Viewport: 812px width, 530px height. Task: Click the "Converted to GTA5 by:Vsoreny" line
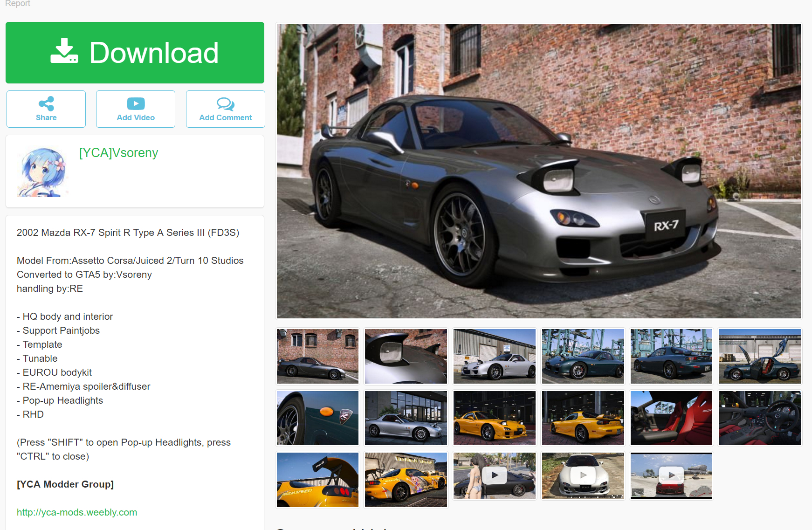pyautogui.click(x=84, y=275)
